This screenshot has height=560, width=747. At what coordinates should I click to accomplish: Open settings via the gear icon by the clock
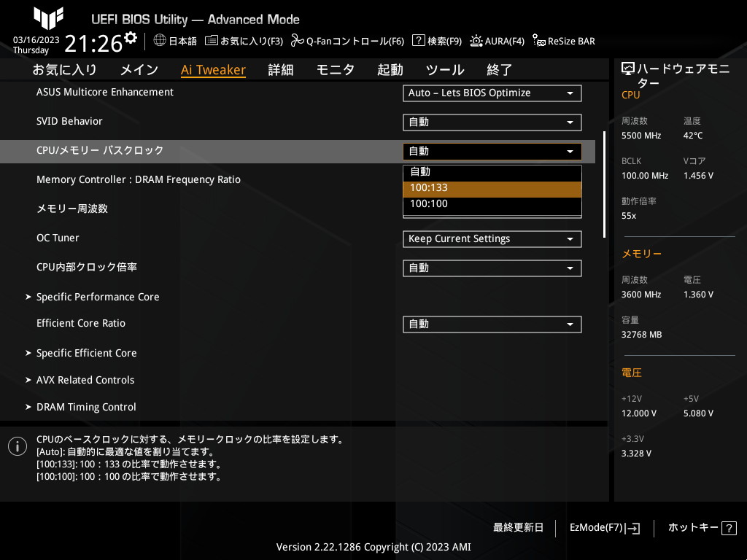(x=131, y=38)
